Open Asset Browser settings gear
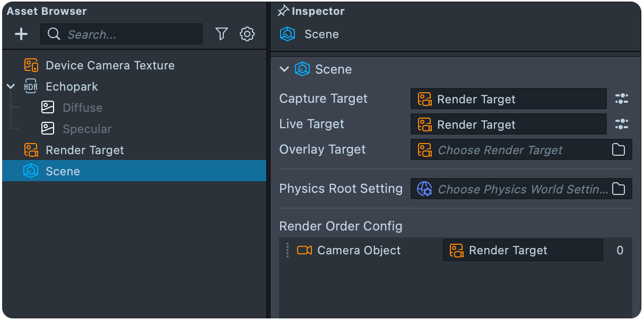Viewport: 644px width, 320px height. (247, 34)
